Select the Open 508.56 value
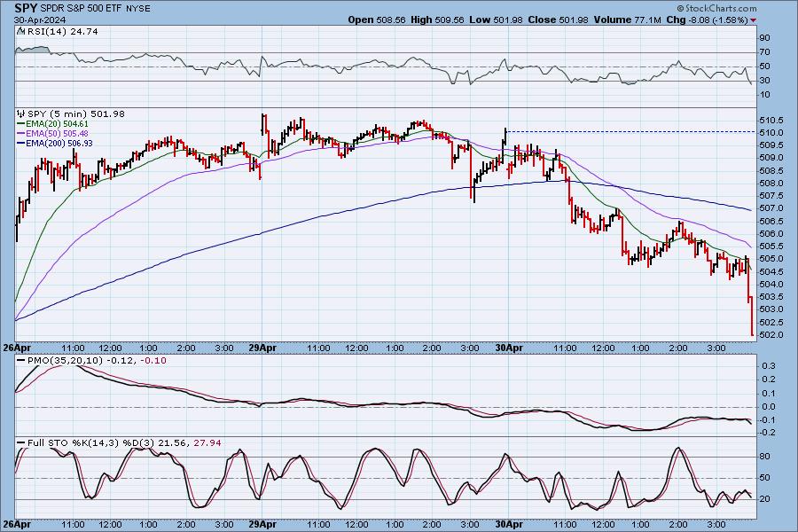Viewport: 798px width, 532px height. [x=377, y=20]
